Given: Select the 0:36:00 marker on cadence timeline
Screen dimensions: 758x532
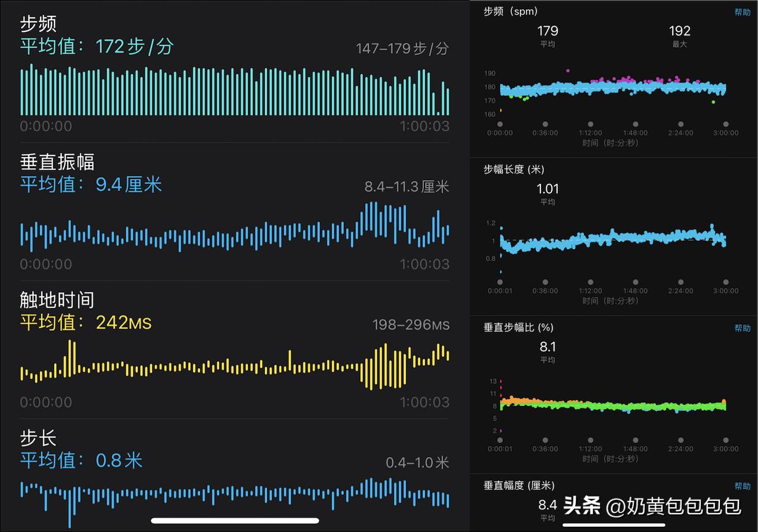Looking at the screenshot, I should 545,123.
